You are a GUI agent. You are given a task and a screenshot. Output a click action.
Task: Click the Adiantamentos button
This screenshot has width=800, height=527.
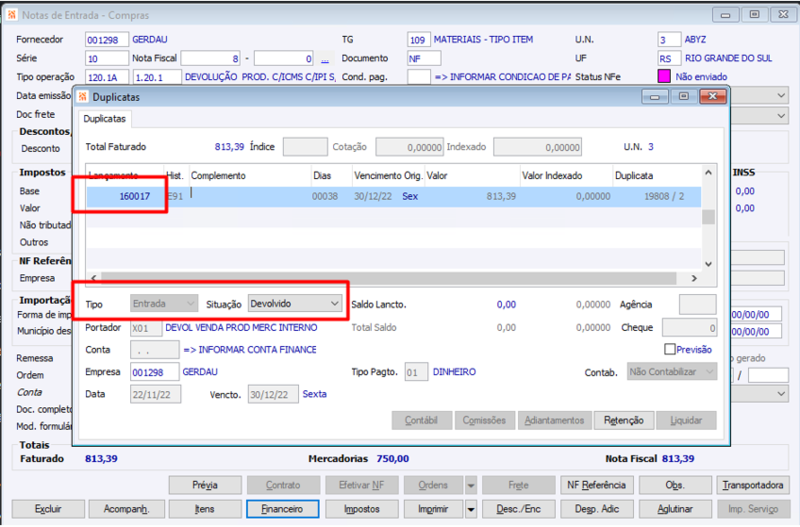(554, 420)
